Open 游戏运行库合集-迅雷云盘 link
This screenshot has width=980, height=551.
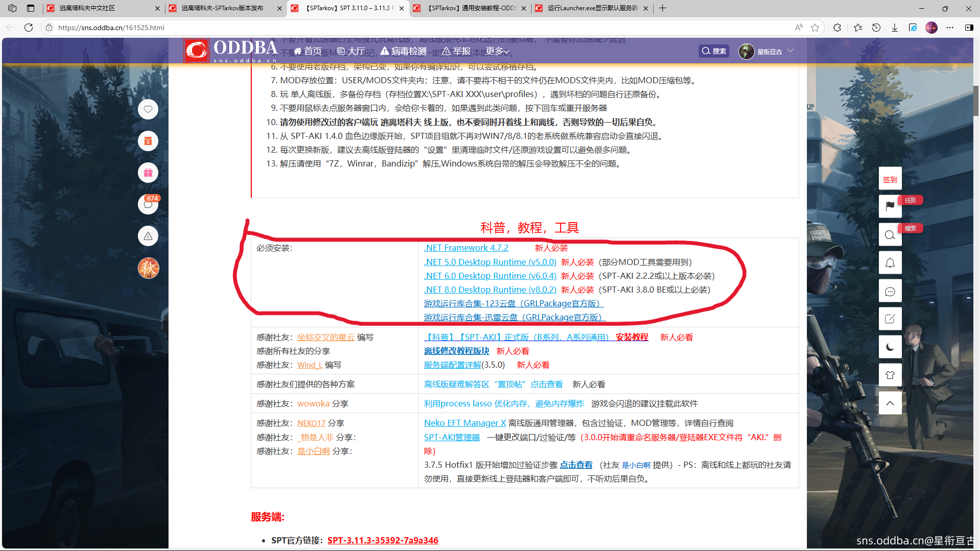515,317
